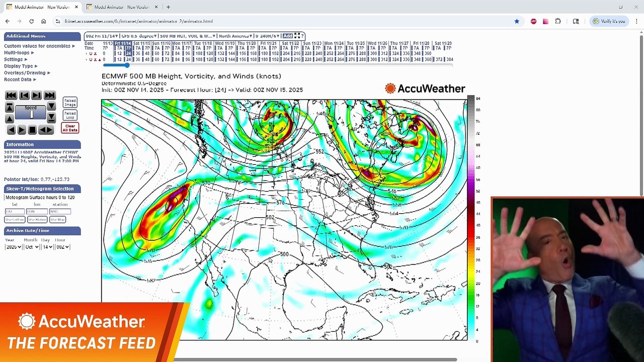644x362 pixels.
Task: Click the Reload Loop button
Action: pos(70,115)
